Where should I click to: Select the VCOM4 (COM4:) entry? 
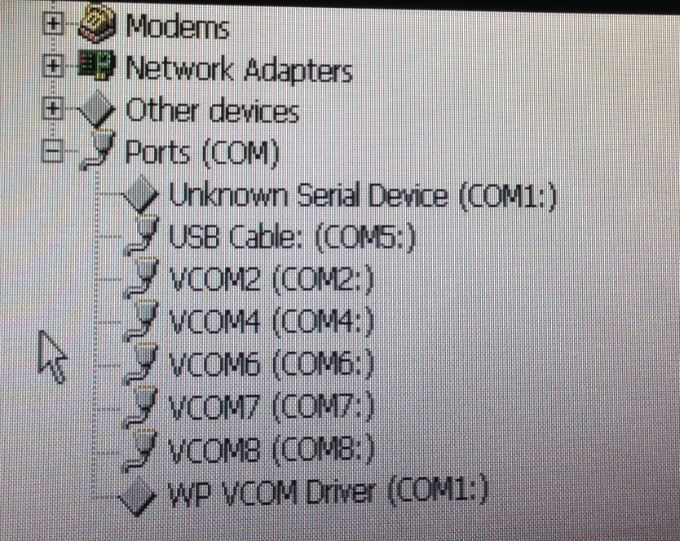pyautogui.click(x=271, y=323)
